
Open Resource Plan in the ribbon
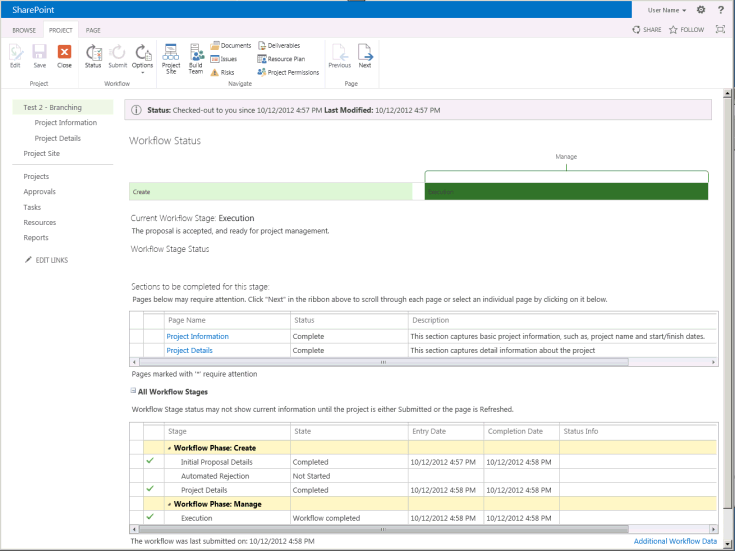281,59
